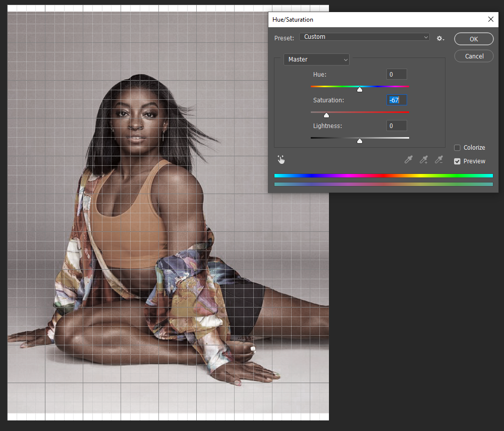Click the Hue value input field

[397, 74]
